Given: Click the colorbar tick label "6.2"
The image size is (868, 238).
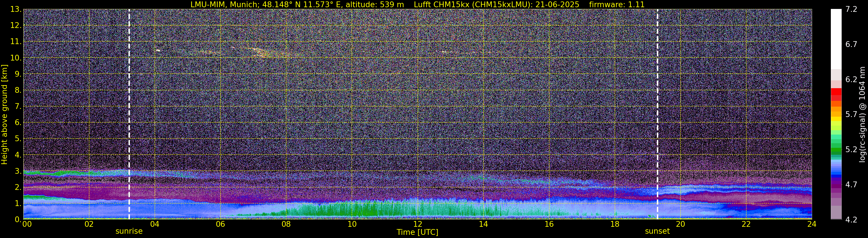Looking at the screenshot, I should (851, 80).
